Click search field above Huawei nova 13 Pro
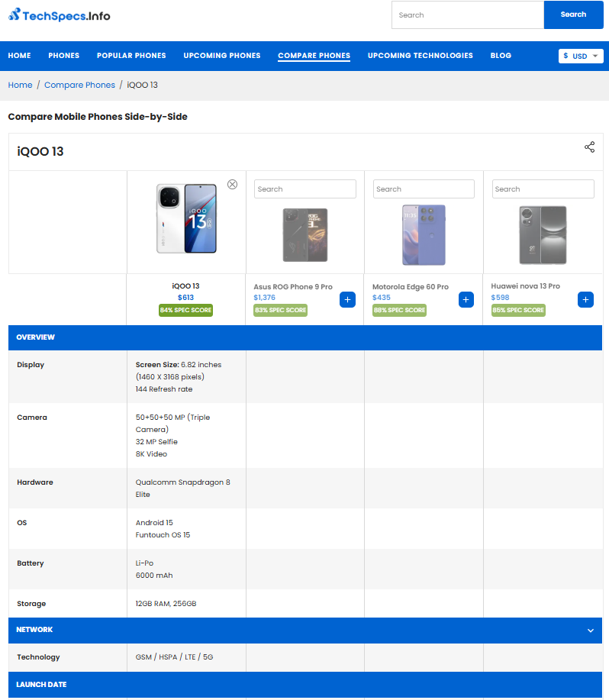 coord(543,189)
